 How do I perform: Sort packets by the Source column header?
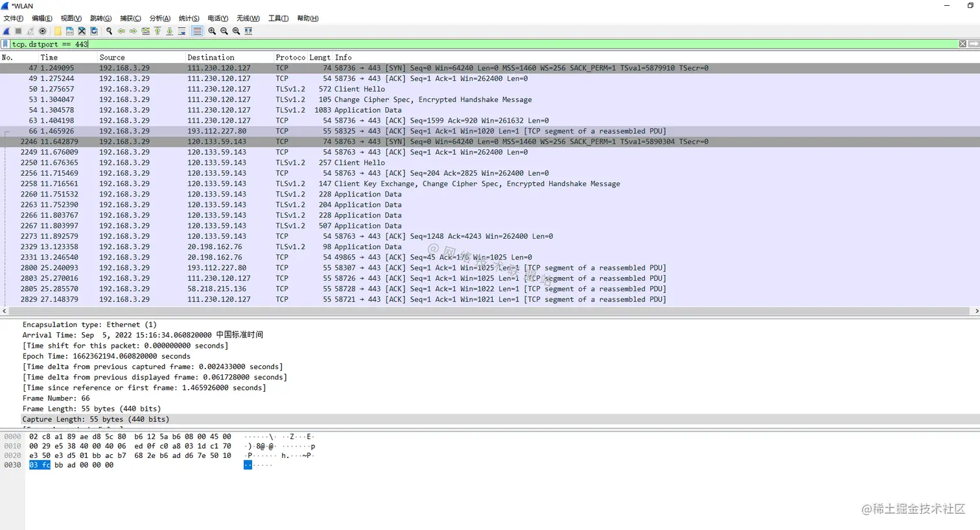[141, 57]
